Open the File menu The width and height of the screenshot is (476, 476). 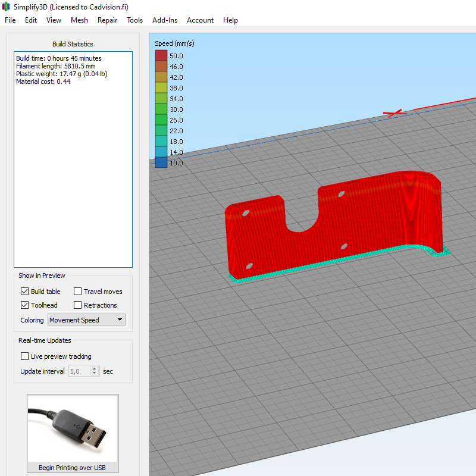[10, 20]
